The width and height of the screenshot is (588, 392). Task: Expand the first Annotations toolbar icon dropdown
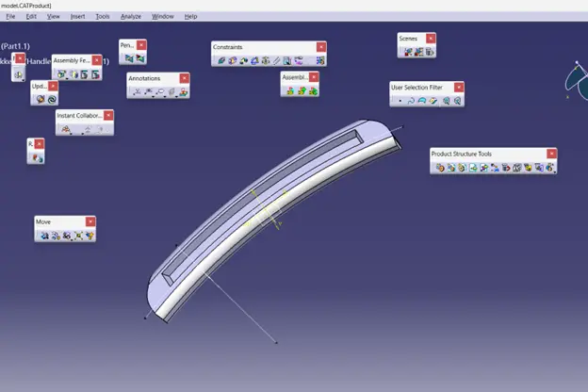142,95
